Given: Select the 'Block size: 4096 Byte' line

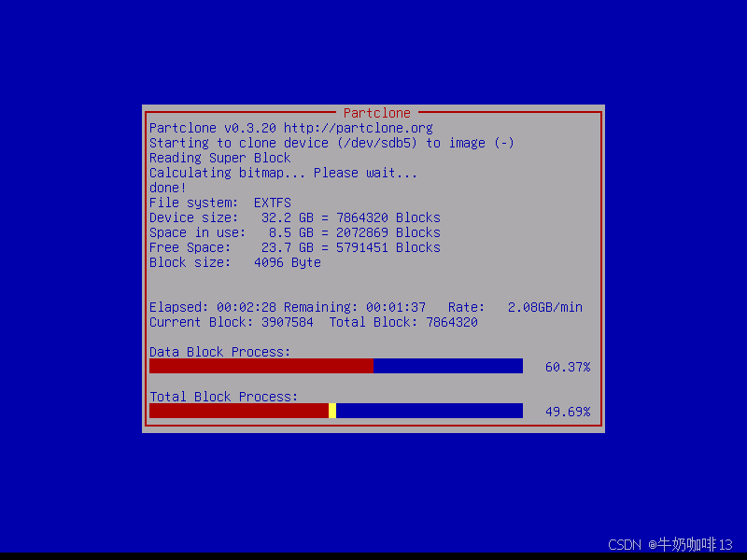Looking at the screenshot, I should pos(235,262).
